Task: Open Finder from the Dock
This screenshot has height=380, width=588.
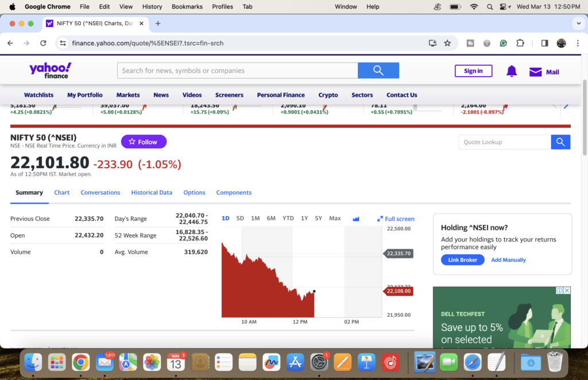Action: pyautogui.click(x=33, y=362)
